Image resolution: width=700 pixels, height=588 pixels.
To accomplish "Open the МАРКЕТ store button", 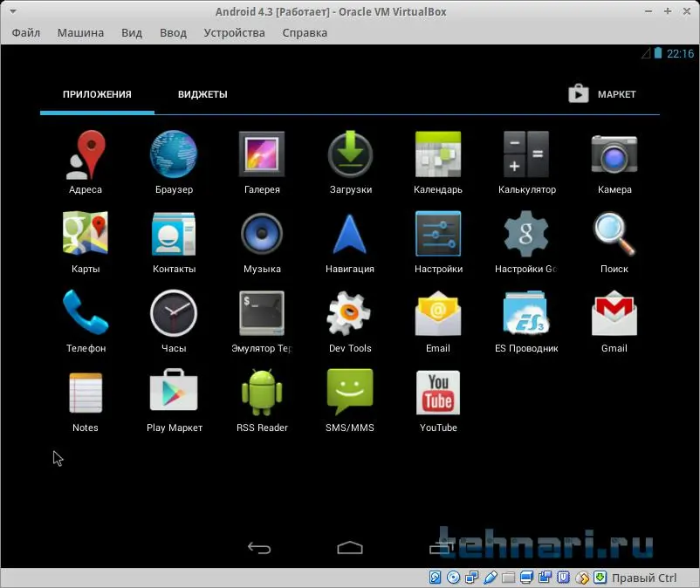I will (x=601, y=93).
